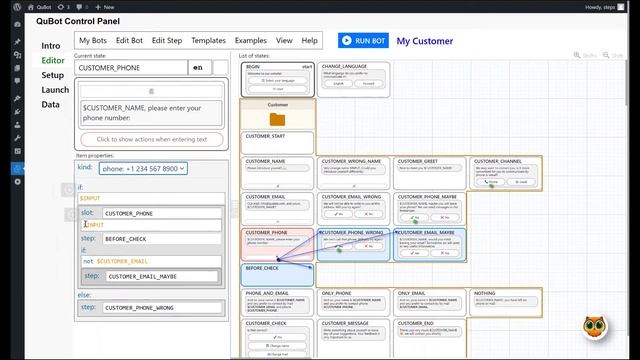Open the Pages icon in WordPress sidebar
640x360 pixels.
click(x=17, y=68)
